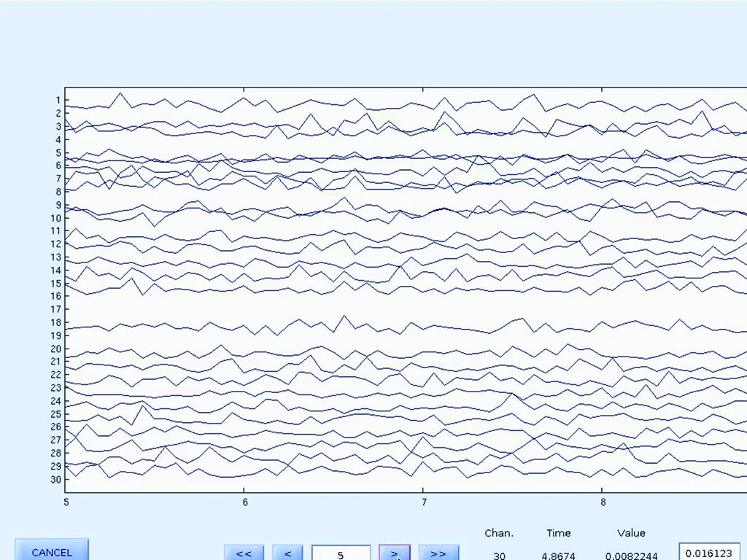This screenshot has width=747, height=560.
Task: Click the Chan. column header label
Action: (499, 533)
